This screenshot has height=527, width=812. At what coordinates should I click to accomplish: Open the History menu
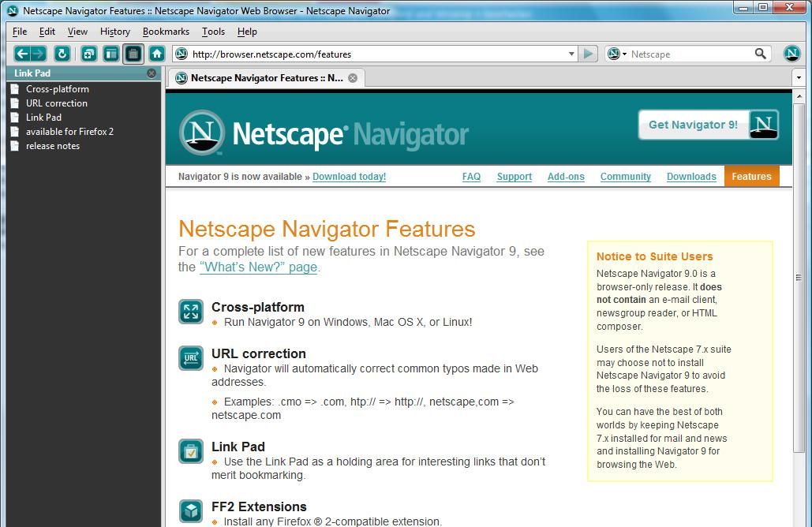(115, 32)
